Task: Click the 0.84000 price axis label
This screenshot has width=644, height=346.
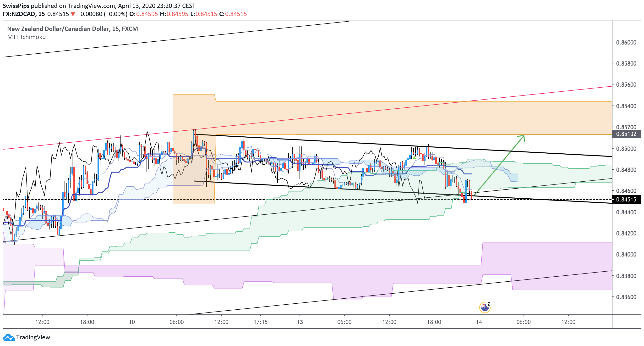Action: pos(626,254)
